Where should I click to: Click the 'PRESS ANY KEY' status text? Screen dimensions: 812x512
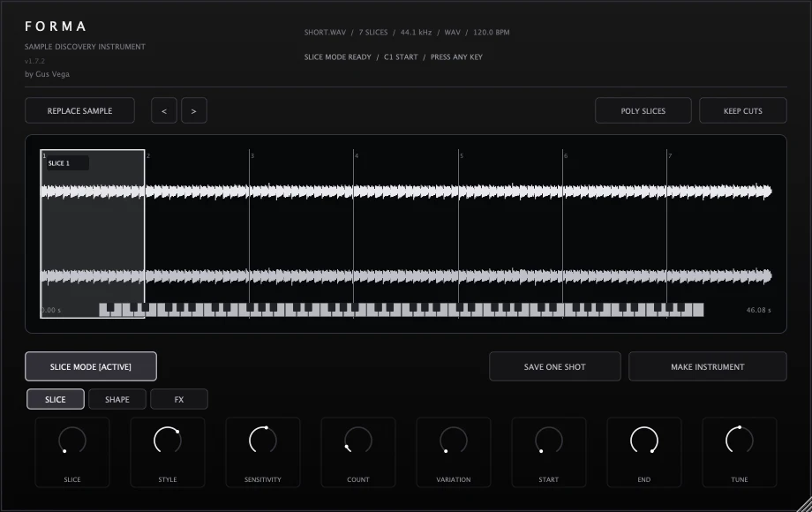pyautogui.click(x=456, y=57)
